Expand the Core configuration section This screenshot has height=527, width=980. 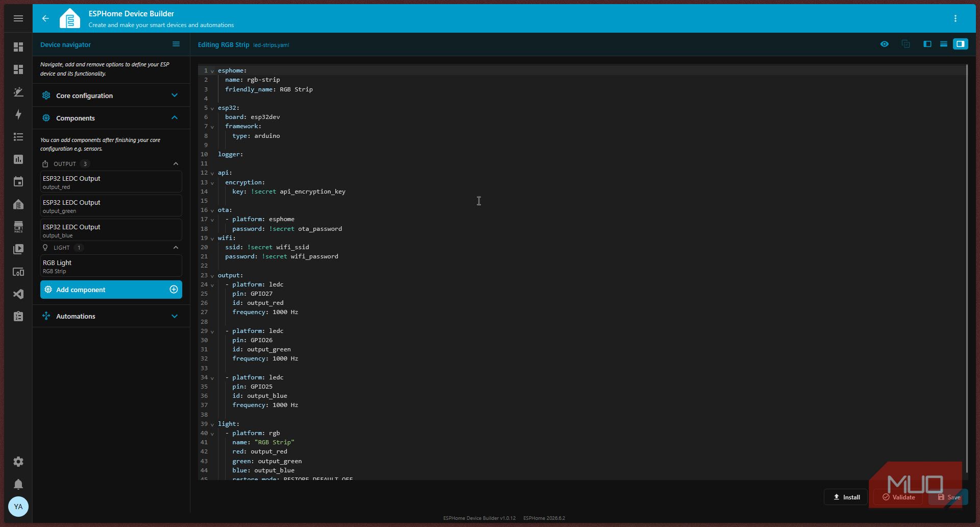175,95
